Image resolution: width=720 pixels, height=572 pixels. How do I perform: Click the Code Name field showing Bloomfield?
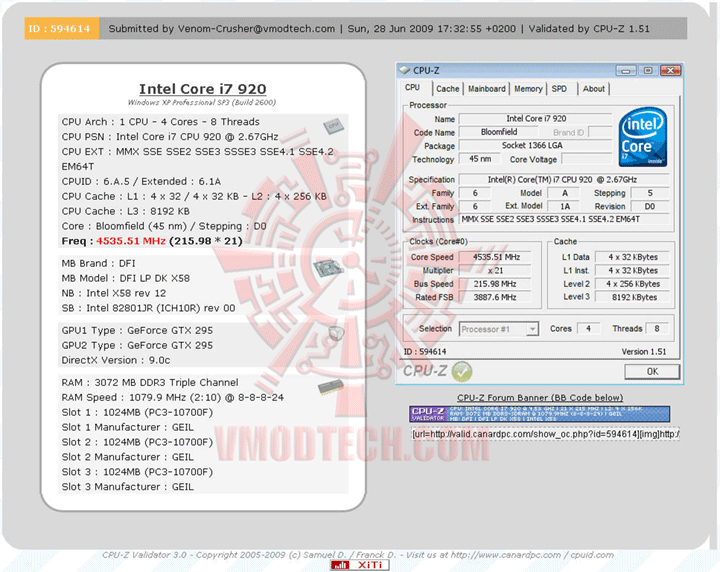[x=499, y=132]
